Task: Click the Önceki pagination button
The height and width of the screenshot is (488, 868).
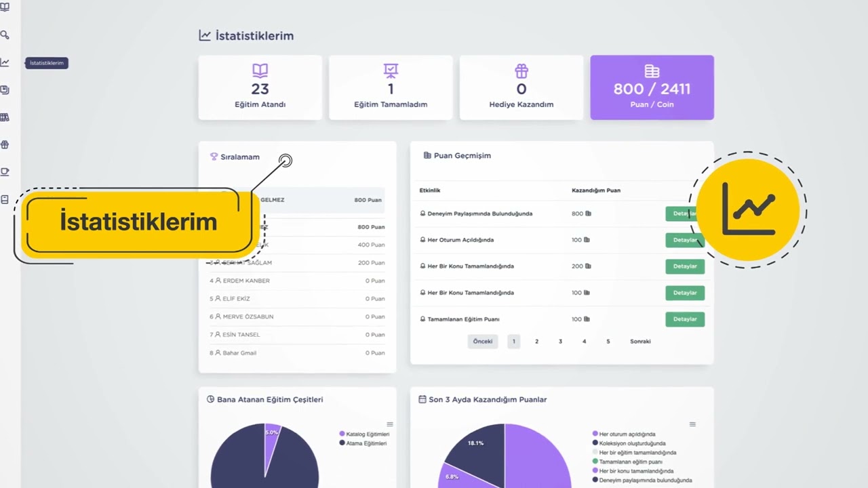Action: pos(483,342)
